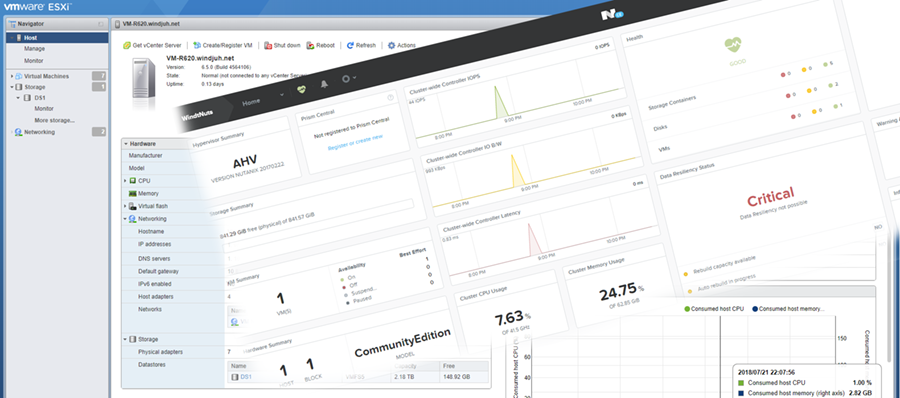Click Get vCenter Server toolbar icon
This screenshot has width=900, height=398.
(x=127, y=45)
